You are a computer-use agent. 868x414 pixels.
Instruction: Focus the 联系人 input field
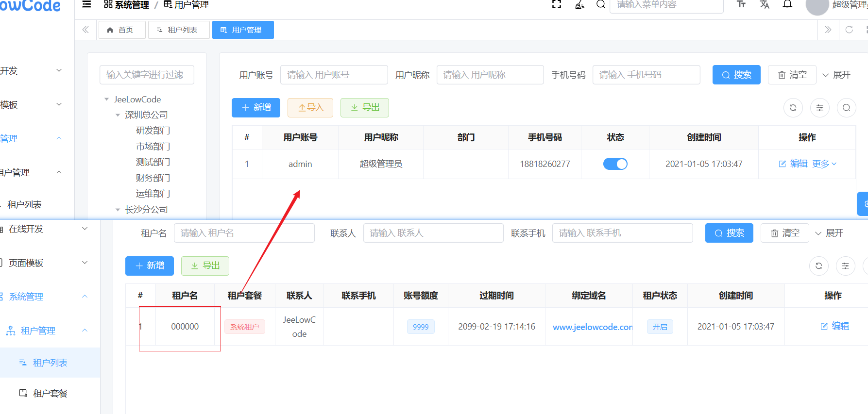tap(433, 233)
